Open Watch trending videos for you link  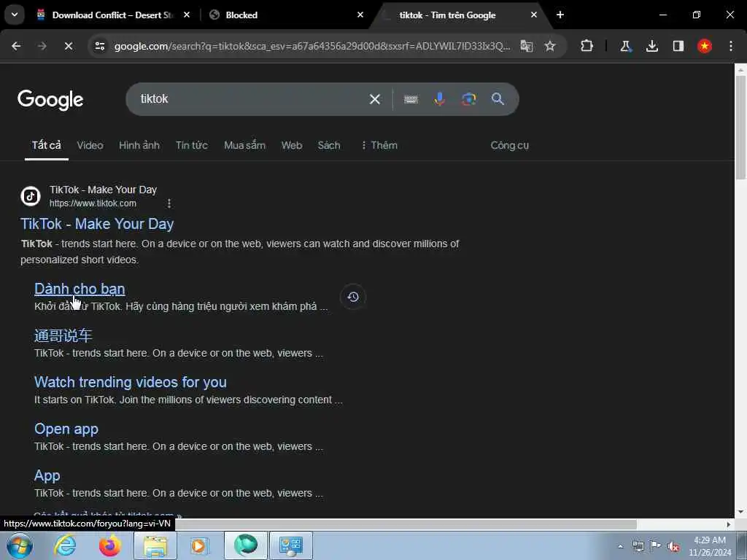click(x=131, y=382)
